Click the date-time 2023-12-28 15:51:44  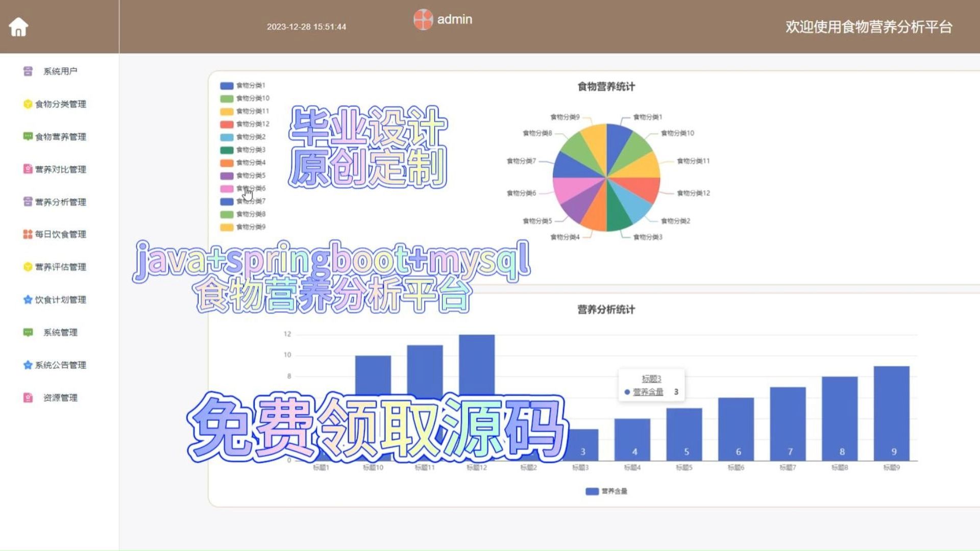pos(306,27)
